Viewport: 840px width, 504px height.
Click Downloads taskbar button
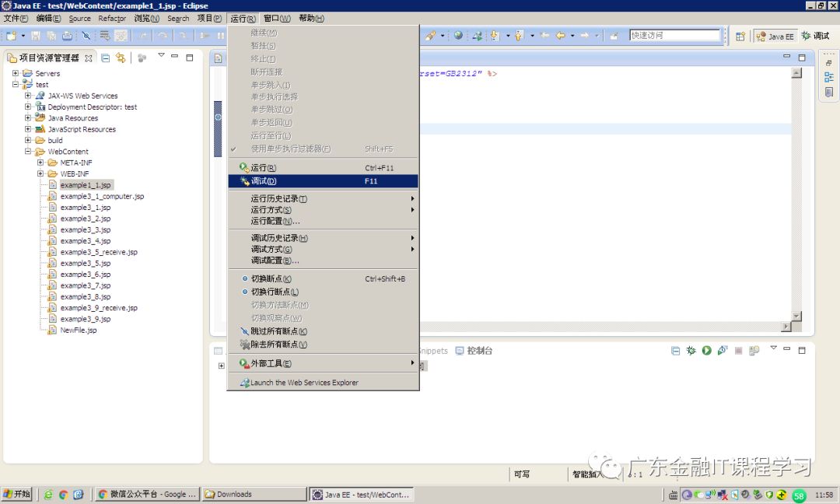click(254, 495)
